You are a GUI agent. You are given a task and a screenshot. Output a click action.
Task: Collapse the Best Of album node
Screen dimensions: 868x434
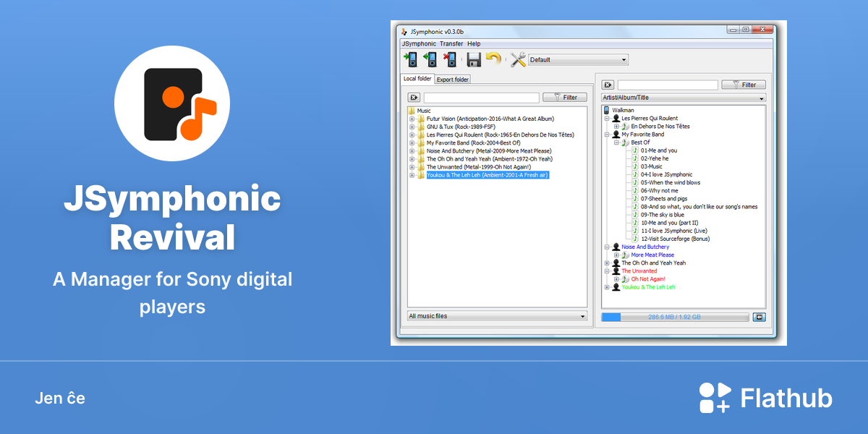coord(616,142)
